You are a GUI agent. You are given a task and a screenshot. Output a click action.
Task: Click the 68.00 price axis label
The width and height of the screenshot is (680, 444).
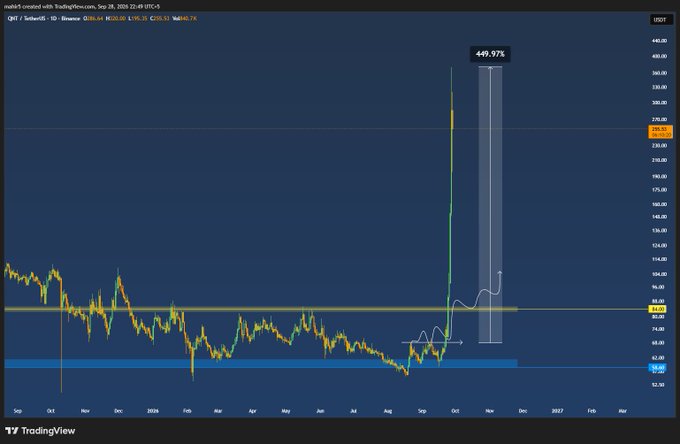658,343
